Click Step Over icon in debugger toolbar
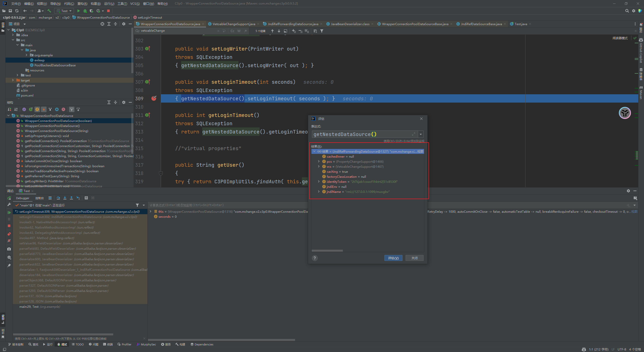644x352 pixels. coord(58,198)
